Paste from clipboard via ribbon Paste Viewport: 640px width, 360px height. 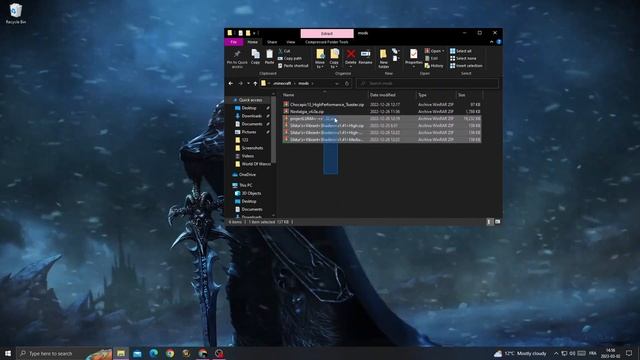(x=269, y=57)
